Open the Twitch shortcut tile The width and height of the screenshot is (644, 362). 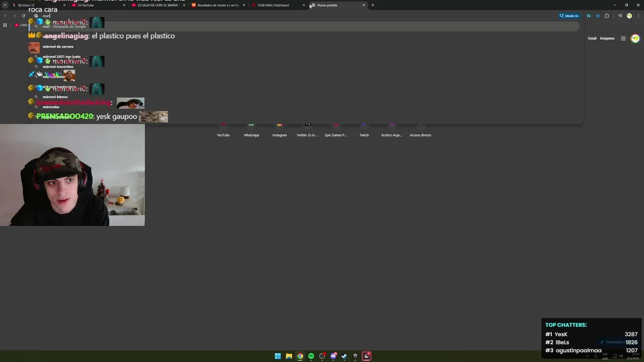[364, 129]
